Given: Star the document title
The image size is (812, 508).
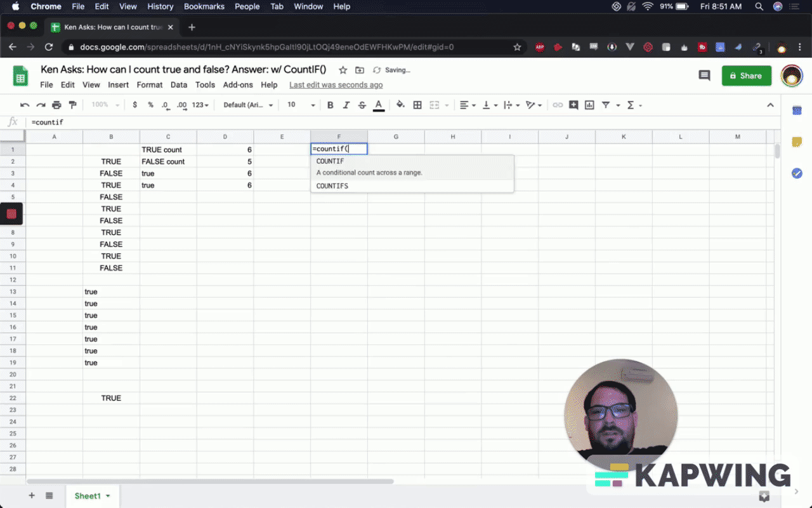Looking at the screenshot, I should click(x=343, y=70).
